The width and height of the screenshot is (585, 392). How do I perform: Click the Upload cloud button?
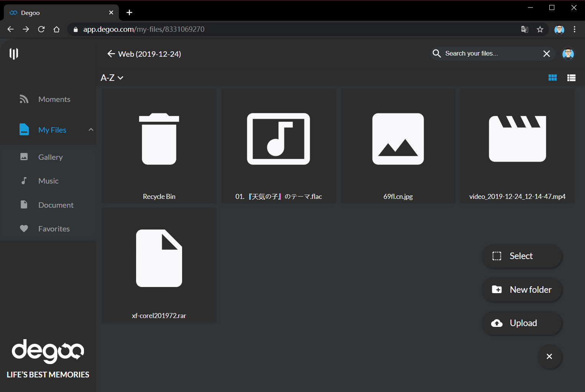522,323
